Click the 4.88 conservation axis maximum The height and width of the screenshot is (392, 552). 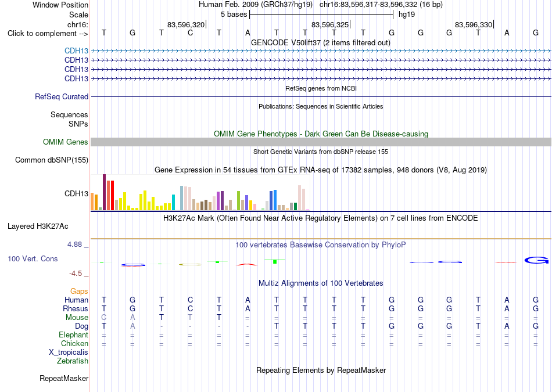[x=74, y=244]
